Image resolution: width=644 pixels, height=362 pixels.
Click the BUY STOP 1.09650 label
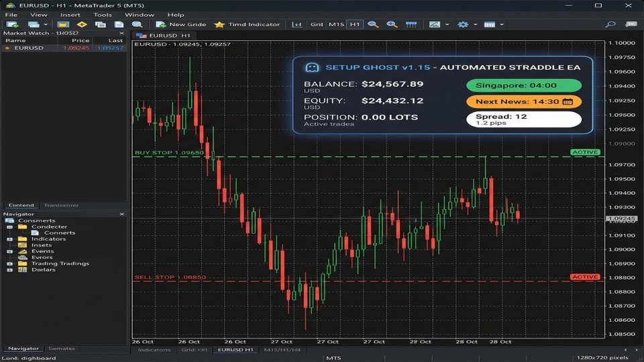point(169,153)
